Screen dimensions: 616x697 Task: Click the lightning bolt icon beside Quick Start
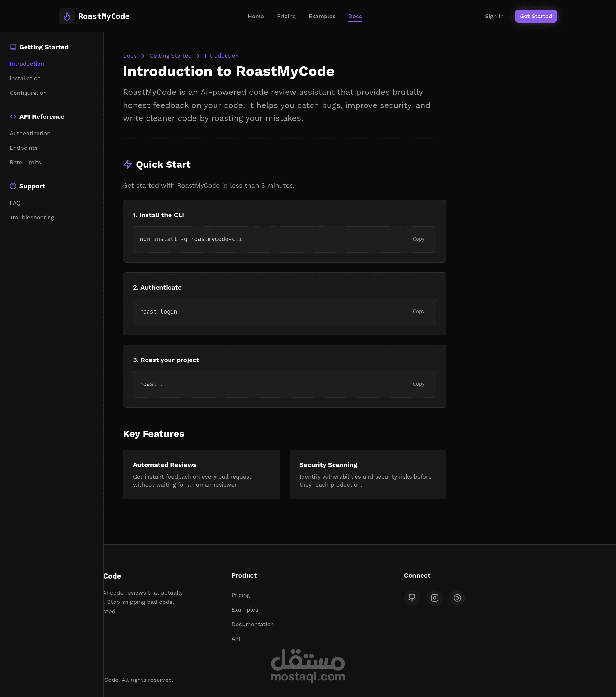(127, 165)
